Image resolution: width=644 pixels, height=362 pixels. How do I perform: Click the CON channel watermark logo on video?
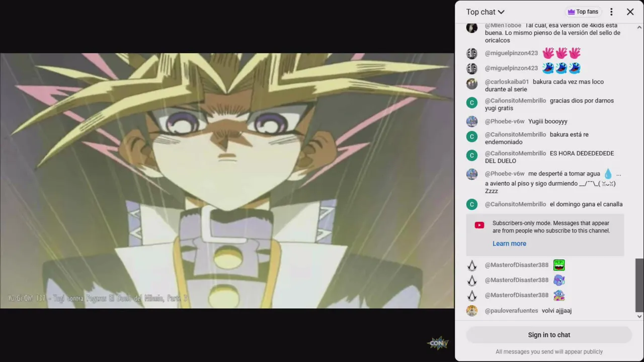coord(437,343)
